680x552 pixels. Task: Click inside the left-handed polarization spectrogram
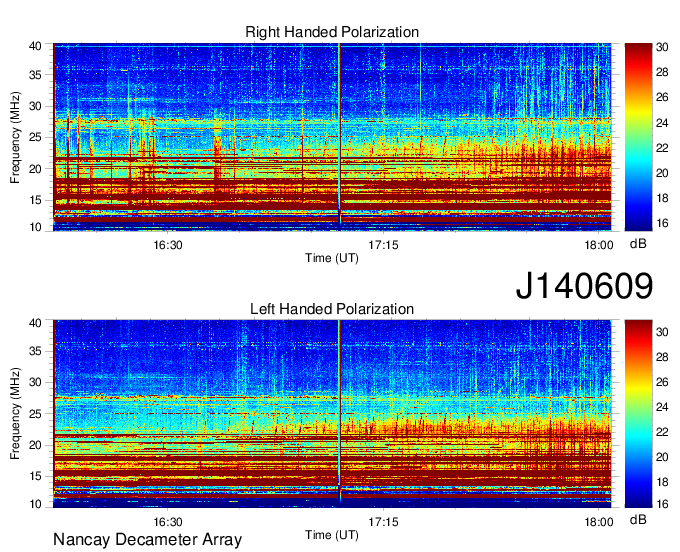[x=332, y=414]
